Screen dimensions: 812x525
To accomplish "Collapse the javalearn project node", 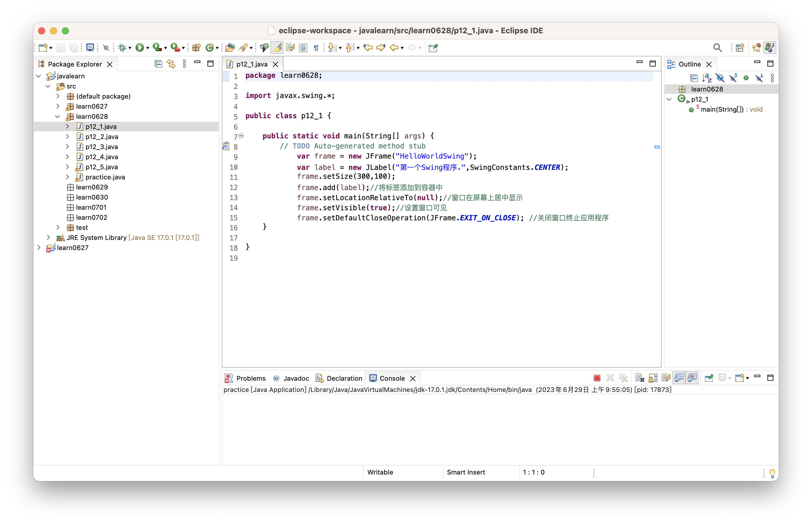I will click(39, 76).
